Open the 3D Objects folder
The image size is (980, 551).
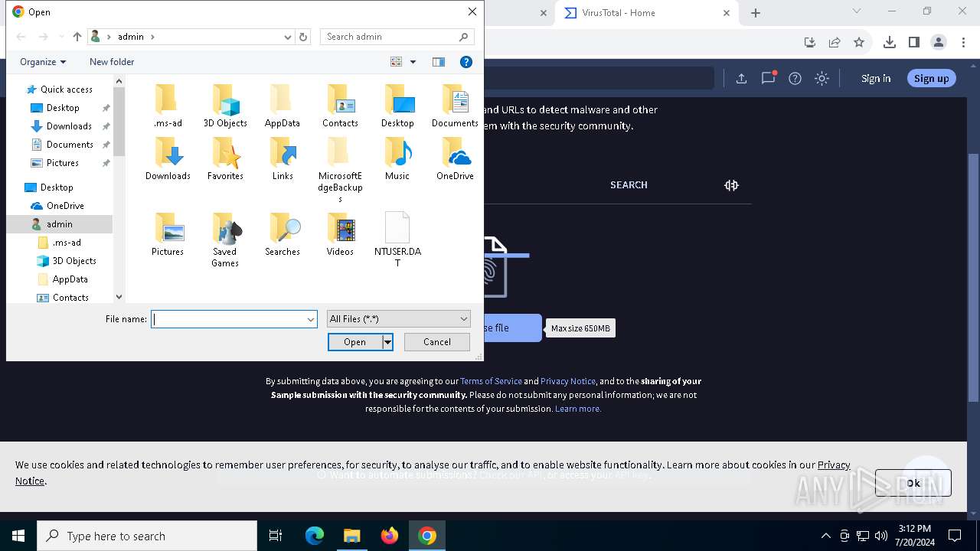(225, 107)
